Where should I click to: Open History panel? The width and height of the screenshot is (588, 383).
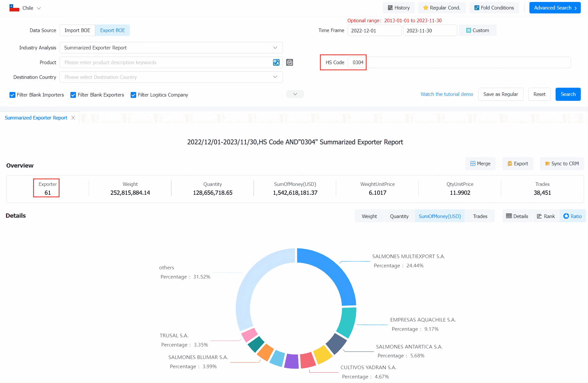click(x=398, y=8)
